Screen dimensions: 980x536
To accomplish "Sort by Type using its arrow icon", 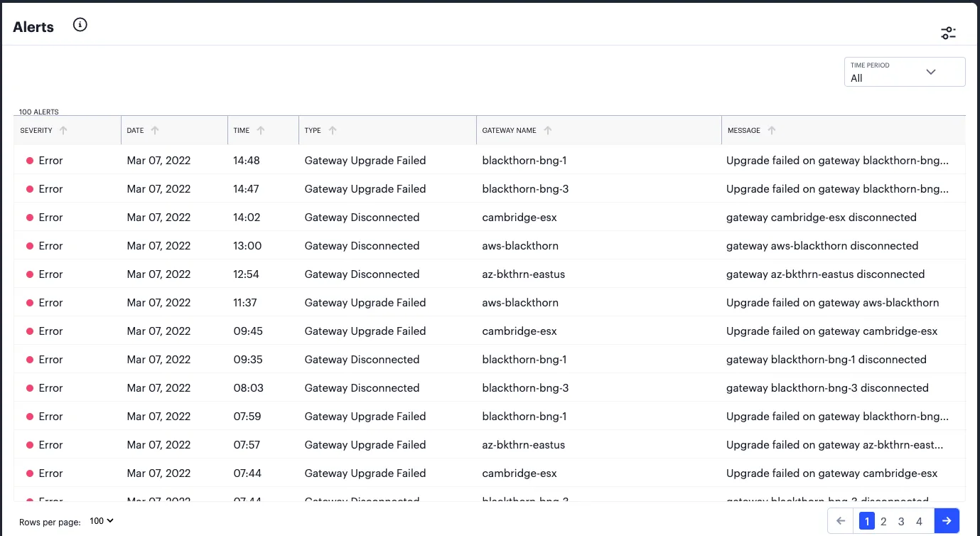I will [333, 130].
